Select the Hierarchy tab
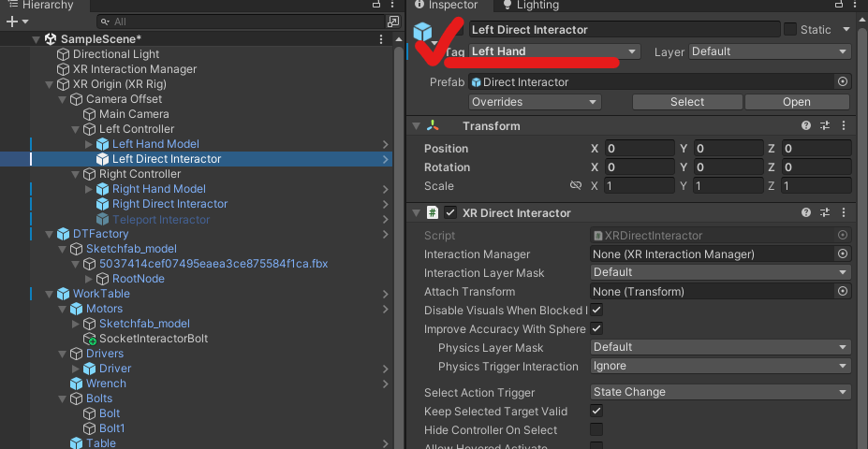 tap(41, 5)
